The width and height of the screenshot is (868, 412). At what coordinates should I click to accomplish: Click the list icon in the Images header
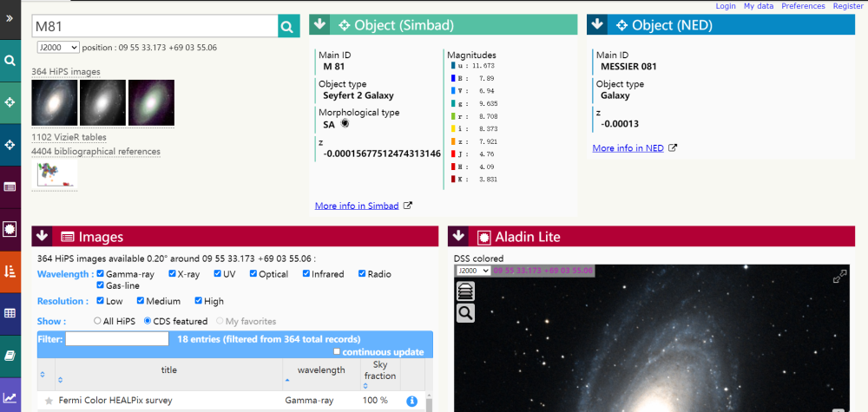[x=68, y=238]
